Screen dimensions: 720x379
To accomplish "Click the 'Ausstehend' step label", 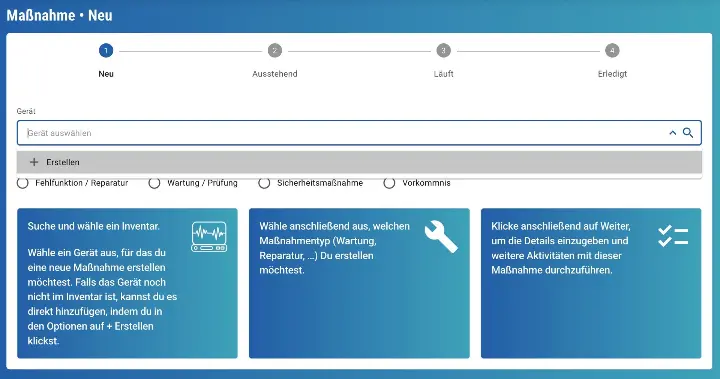I will pos(275,74).
